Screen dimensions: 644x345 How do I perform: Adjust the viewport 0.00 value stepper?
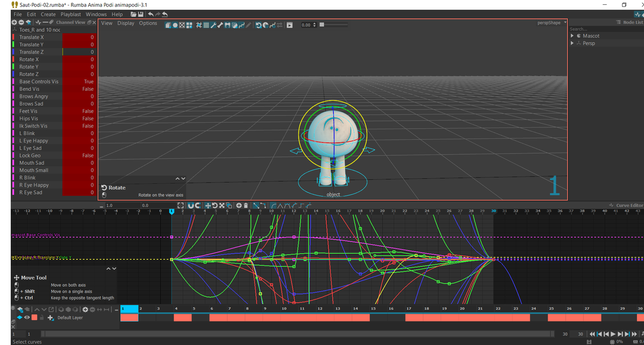(315, 25)
